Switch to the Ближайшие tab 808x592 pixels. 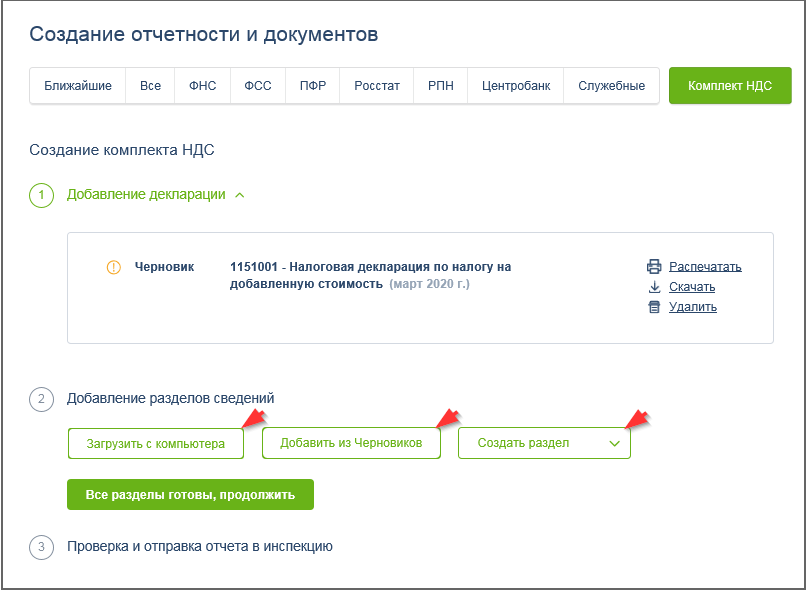coord(78,86)
